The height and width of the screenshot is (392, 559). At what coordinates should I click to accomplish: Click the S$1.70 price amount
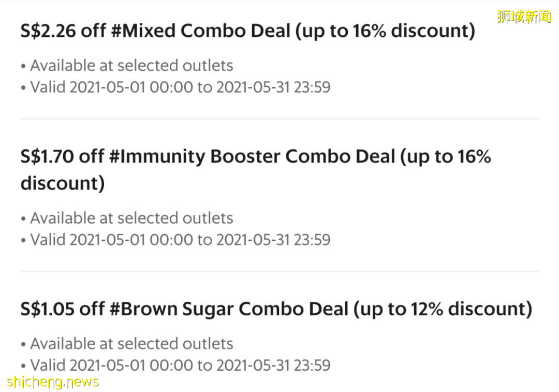pos(47,156)
